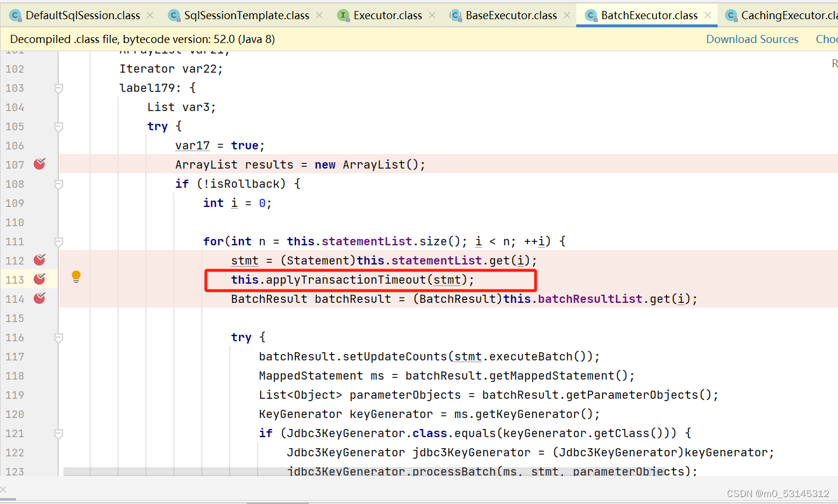
Task: Toggle off the breakpoint on line 113
Action: (x=39, y=279)
